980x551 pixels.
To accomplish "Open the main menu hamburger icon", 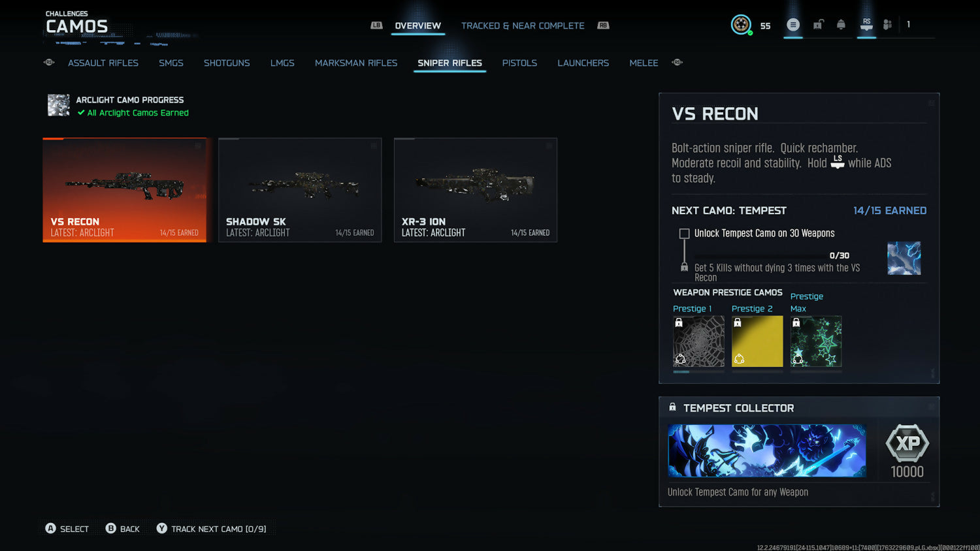I will (x=792, y=25).
